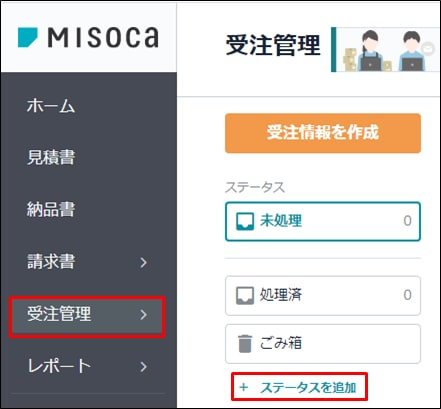Screen dimensions: 441x409
Task: Expand the 請求書 chevron arrow
Action: [x=144, y=263]
